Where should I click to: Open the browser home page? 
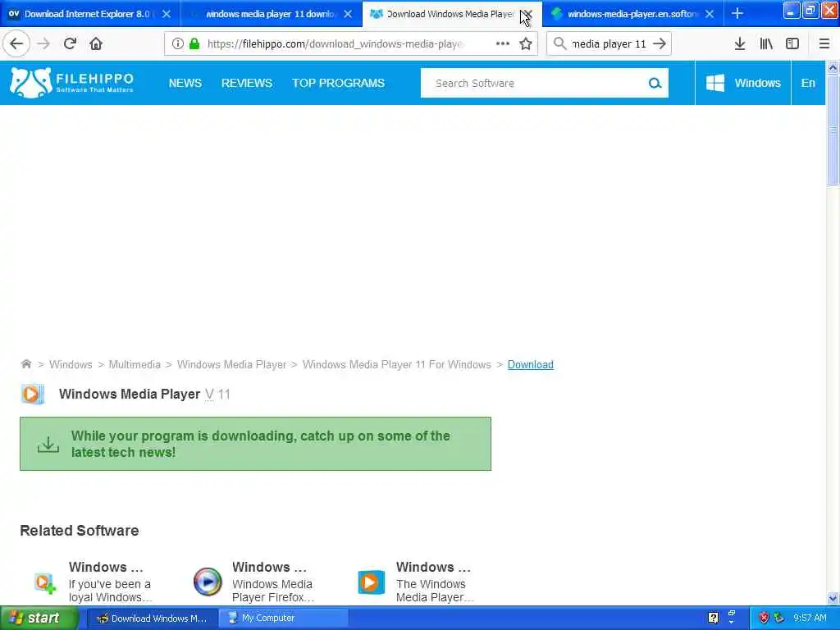96,44
